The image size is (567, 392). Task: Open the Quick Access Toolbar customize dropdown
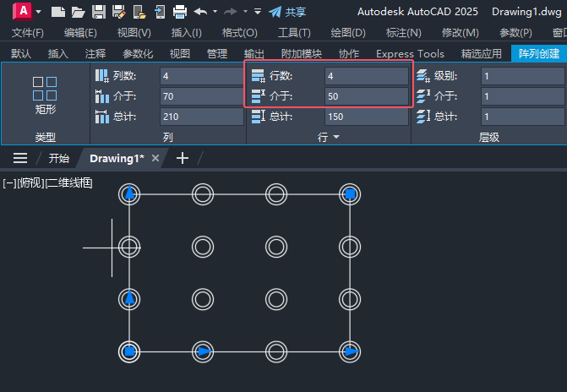coord(258,12)
